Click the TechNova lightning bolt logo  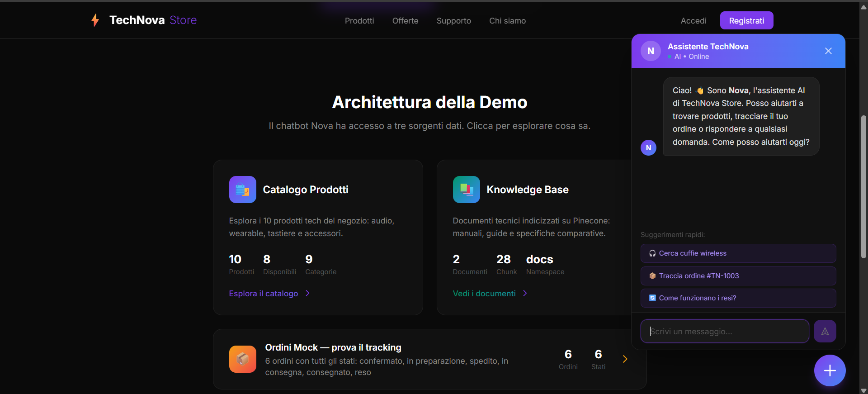coord(95,20)
